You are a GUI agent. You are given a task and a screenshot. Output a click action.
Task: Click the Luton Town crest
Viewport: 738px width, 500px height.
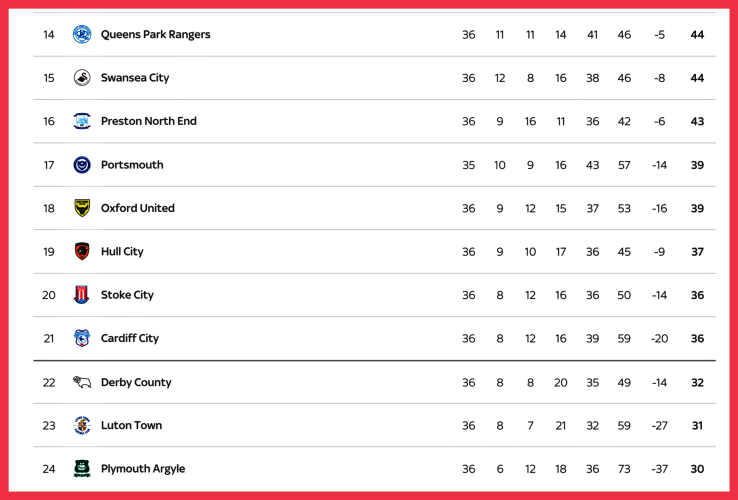click(82, 425)
